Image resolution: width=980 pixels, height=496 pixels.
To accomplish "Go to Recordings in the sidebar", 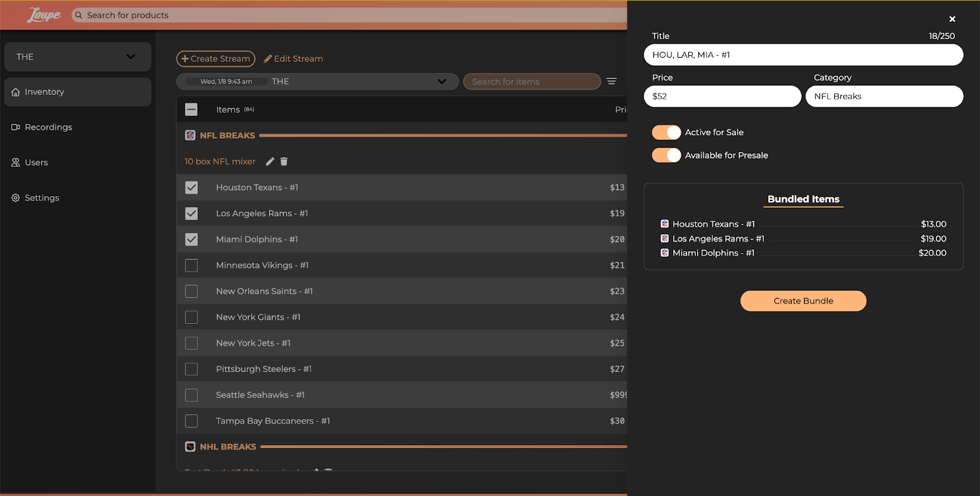I will pyautogui.click(x=48, y=127).
